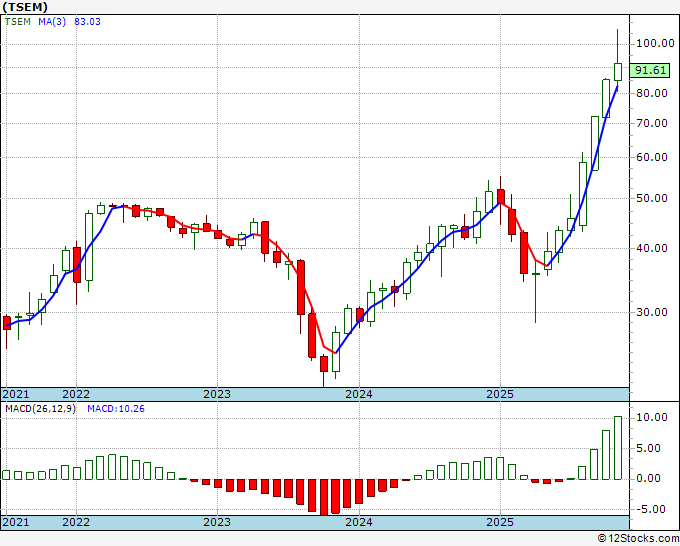Click the moving average value 83.03
This screenshot has height=546, width=680.
coord(87,22)
